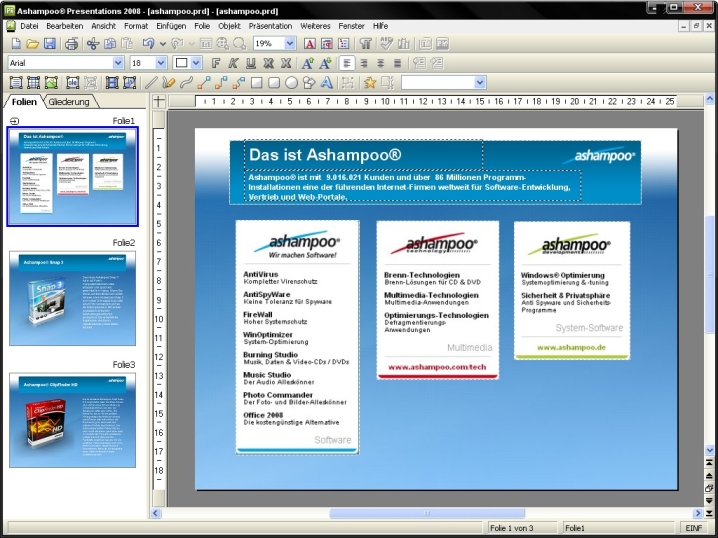Open the font size 18 dropdown
Screen dimensions: 718x538
(x=161, y=63)
